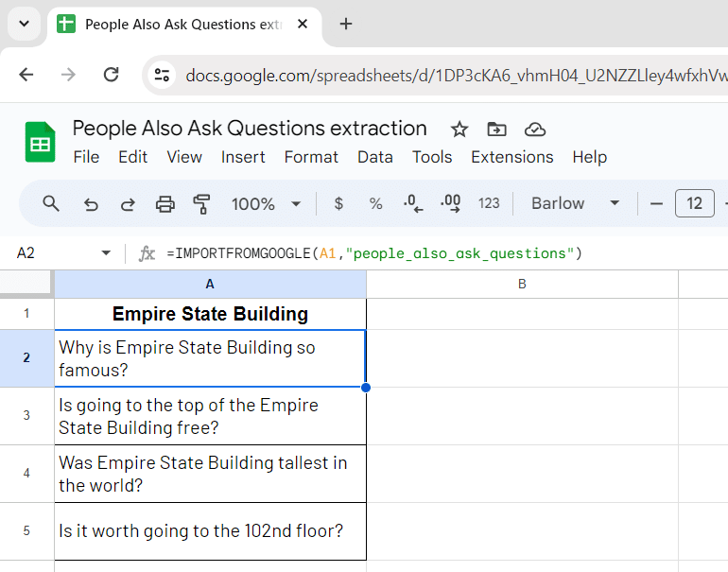Image resolution: width=728 pixels, height=572 pixels.
Task: Print the spreadsheet
Action: tap(165, 203)
